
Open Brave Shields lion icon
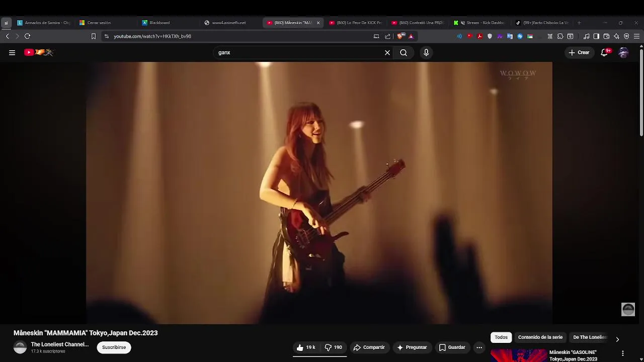click(x=400, y=36)
